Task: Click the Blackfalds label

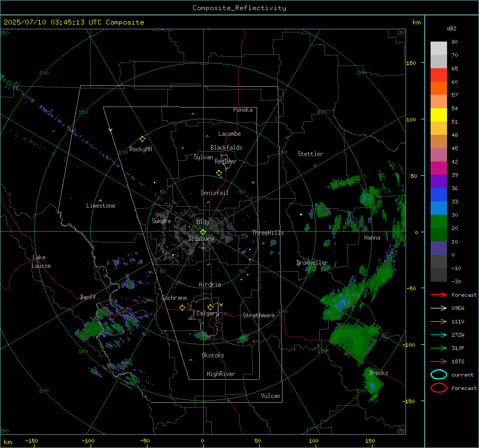Action: (226, 148)
